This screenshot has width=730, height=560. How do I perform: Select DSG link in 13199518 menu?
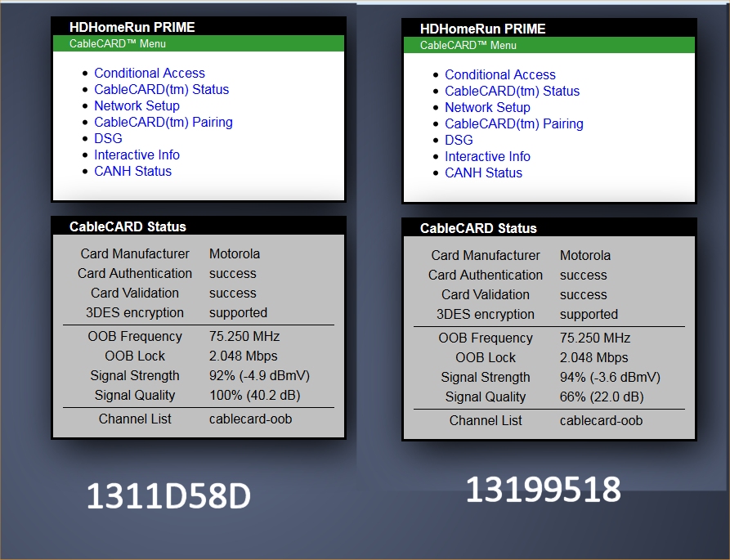click(x=459, y=140)
